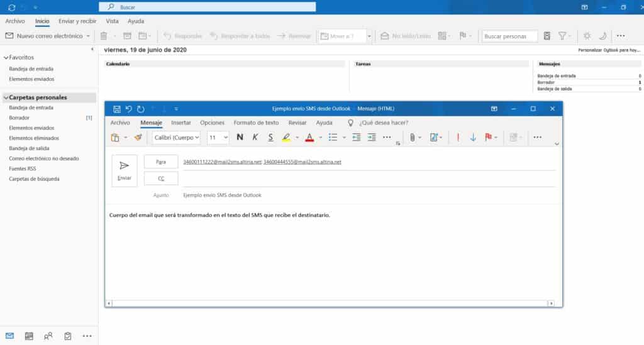This screenshot has height=345, width=644.
Task: Toggle low importance down arrow
Action: [x=473, y=138]
